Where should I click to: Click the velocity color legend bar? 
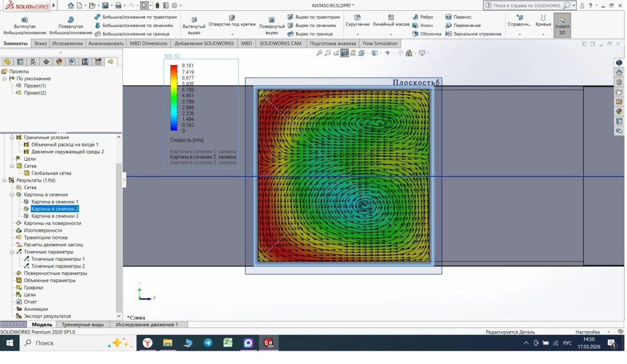point(173,97)
